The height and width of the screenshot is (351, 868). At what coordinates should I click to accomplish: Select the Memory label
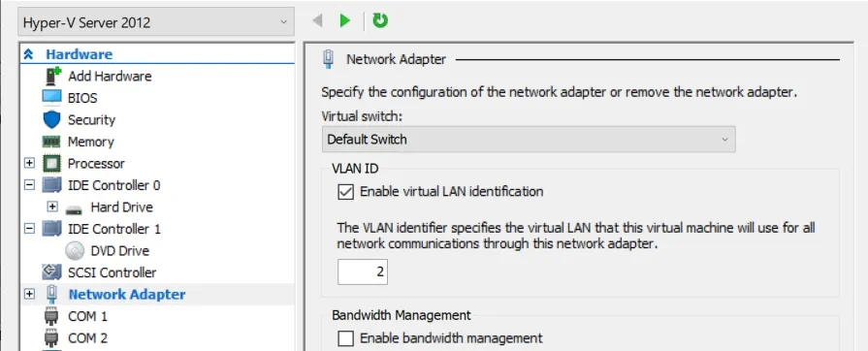pos(91,142)
